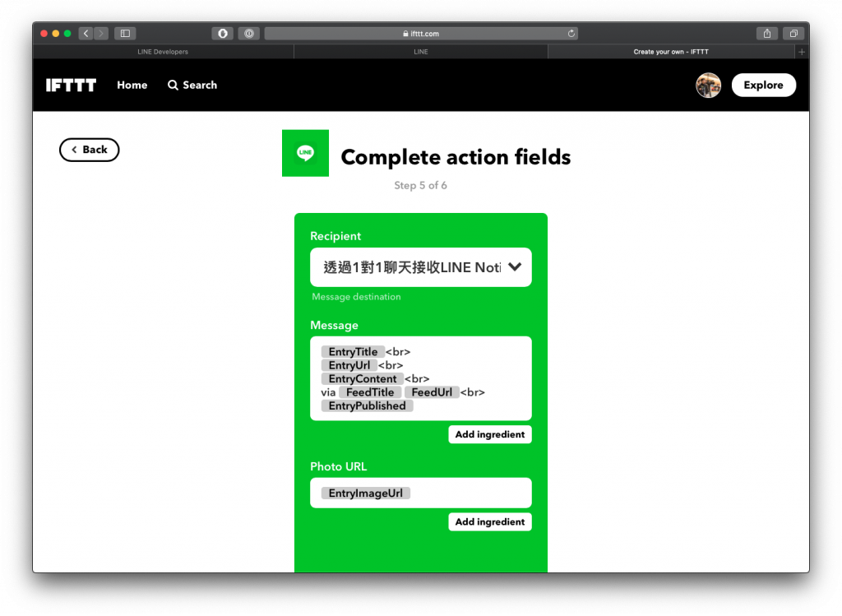Go to Home in IFTTT navigation

pos(132,86)
